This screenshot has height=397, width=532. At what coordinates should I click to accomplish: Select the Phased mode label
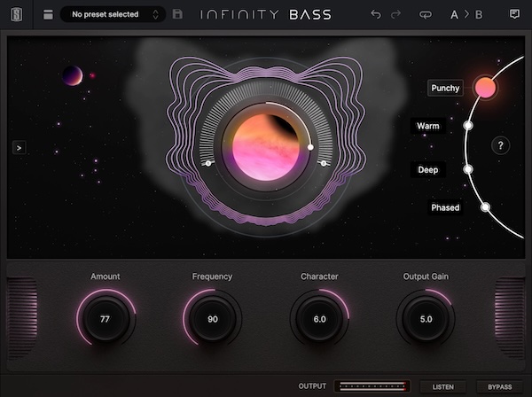(445, 207)
